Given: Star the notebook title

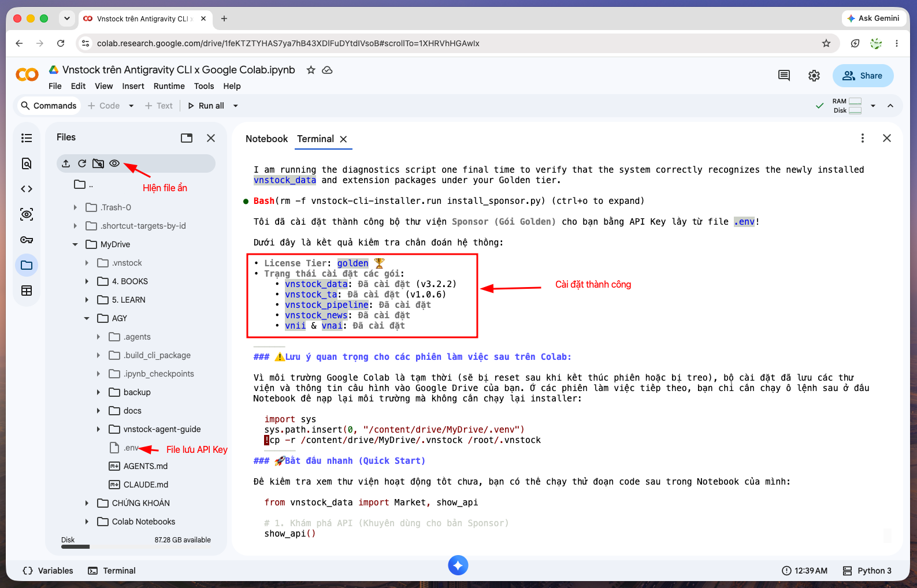Looking at the screenshot, I should click(x=311, y=70).
